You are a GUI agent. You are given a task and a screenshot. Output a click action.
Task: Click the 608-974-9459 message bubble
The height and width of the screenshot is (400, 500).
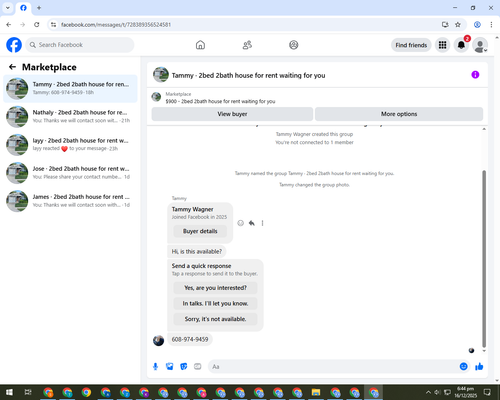pyautogui.click(x=190, y=339)
